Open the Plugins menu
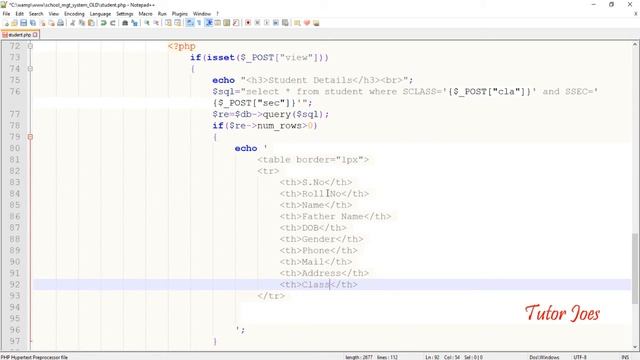This screenshot has height=360, width=640. 180,13
